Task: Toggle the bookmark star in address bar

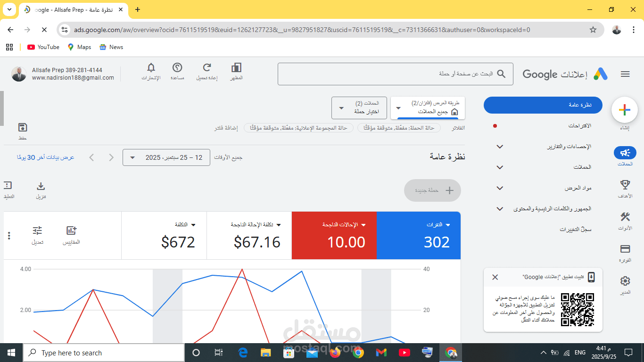Action: coord(593,29)
